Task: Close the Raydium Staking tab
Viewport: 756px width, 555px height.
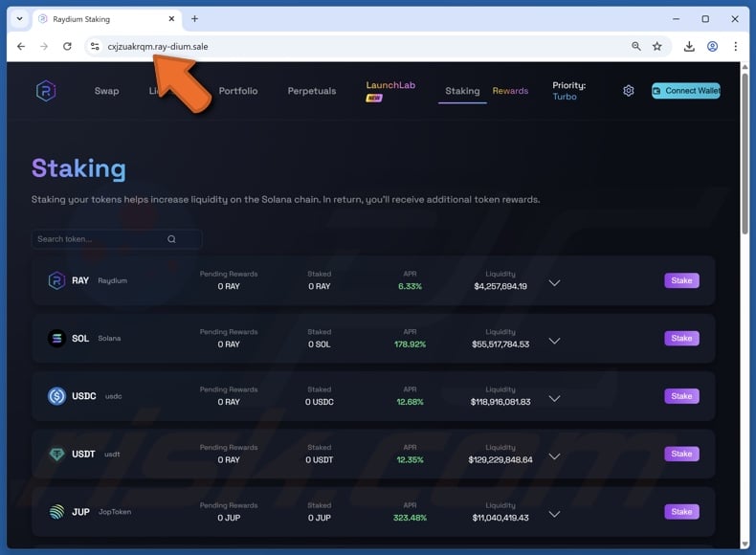Action: coord(171,19)
